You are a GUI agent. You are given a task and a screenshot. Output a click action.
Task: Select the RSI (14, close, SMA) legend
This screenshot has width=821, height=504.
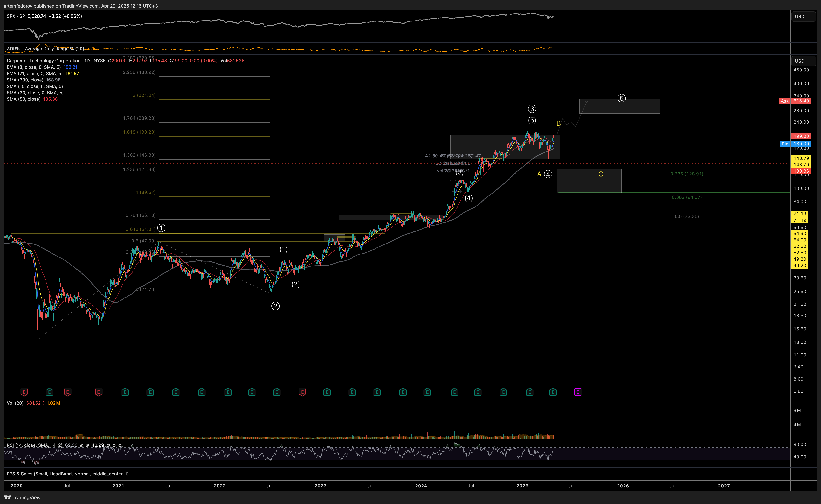(x=34, y=445)
